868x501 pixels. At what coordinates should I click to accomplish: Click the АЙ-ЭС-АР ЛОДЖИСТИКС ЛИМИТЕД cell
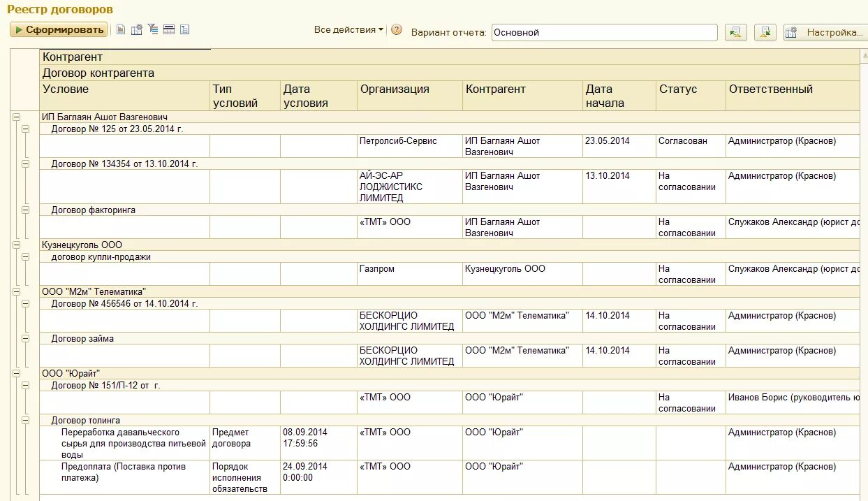coord(410,187)
